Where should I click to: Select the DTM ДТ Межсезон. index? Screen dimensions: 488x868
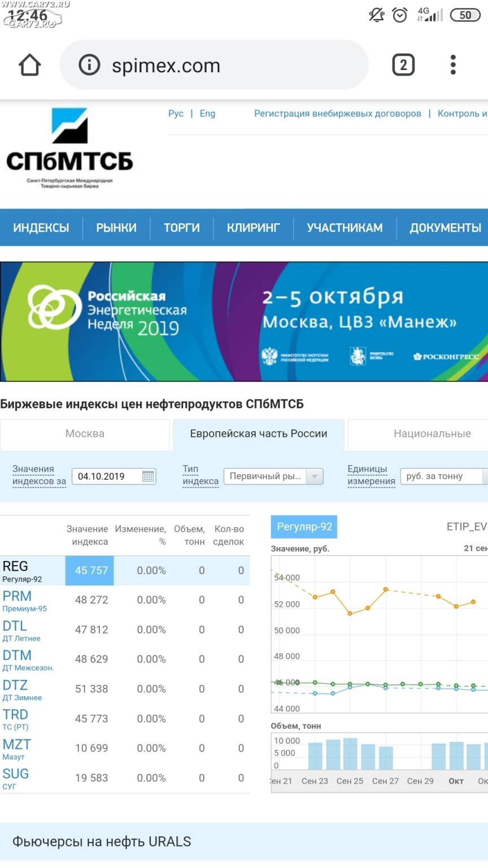pos(28,660)
